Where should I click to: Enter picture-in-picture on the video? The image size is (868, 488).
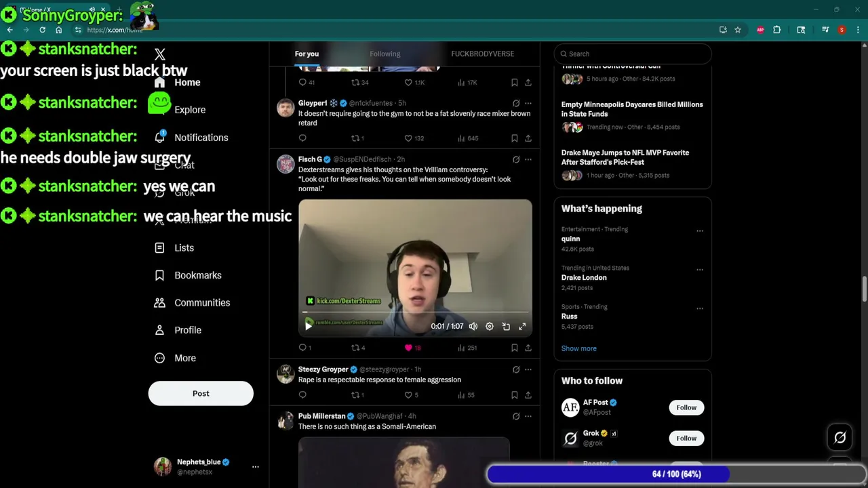point(506,326)
